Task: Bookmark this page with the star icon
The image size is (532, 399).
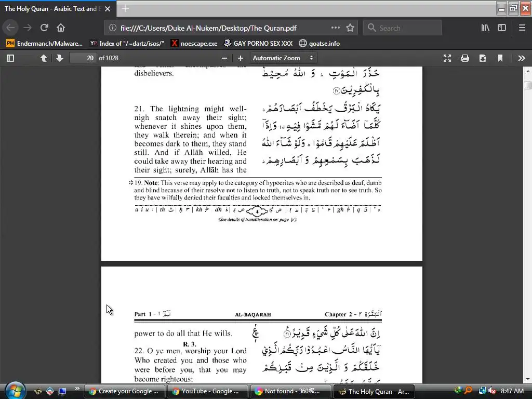Action: (350, 28)
